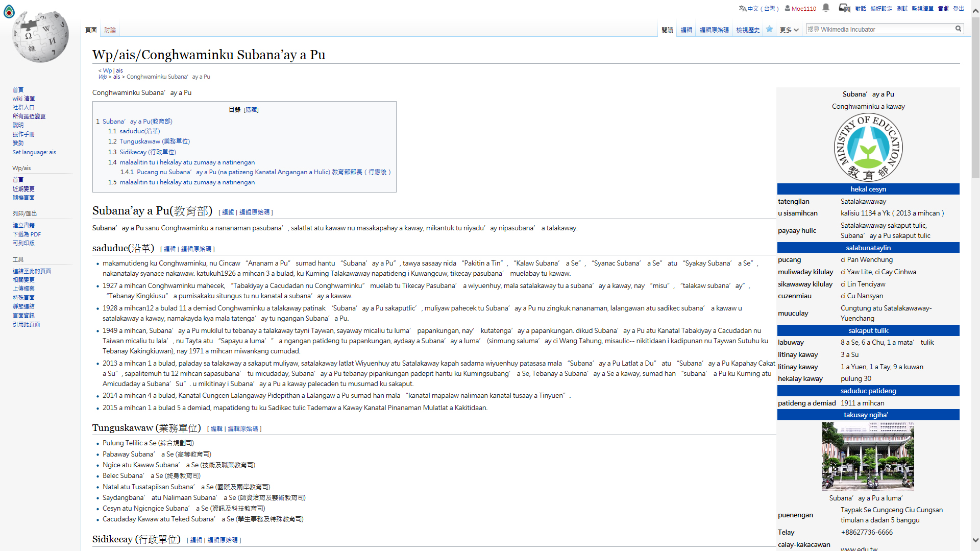Click Set language: ais link
980x551 pixels.
(34, 152)
